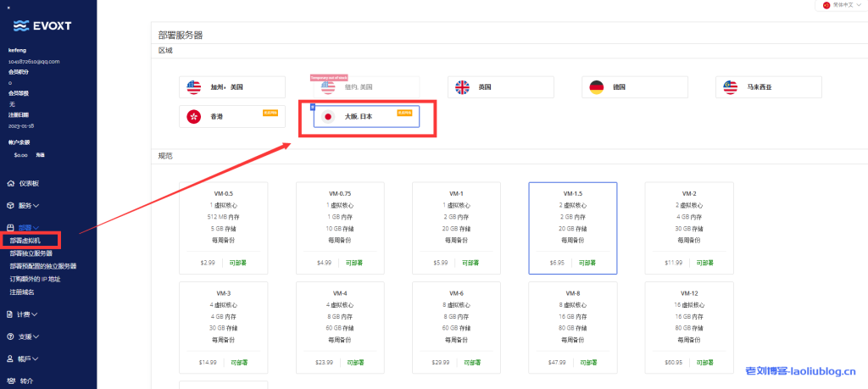Expand the 服务 sidebar menu
The height and width of the screenshot is (389, 868).
click(x=29, y=205)
